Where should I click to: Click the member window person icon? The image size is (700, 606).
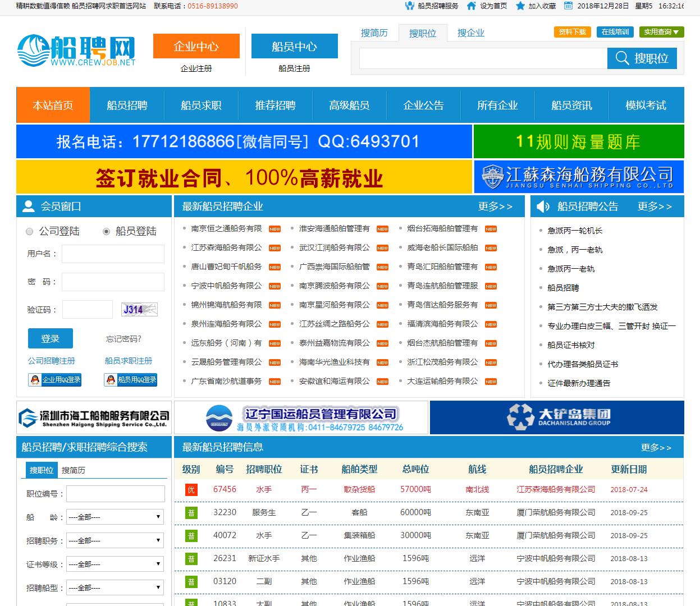pyautogui.click(x=29, y=206)
